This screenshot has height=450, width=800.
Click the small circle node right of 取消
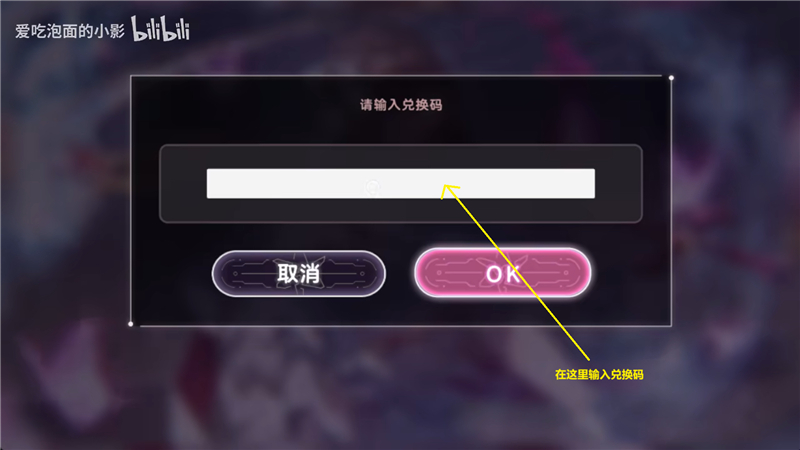click(x=362, y=273)
